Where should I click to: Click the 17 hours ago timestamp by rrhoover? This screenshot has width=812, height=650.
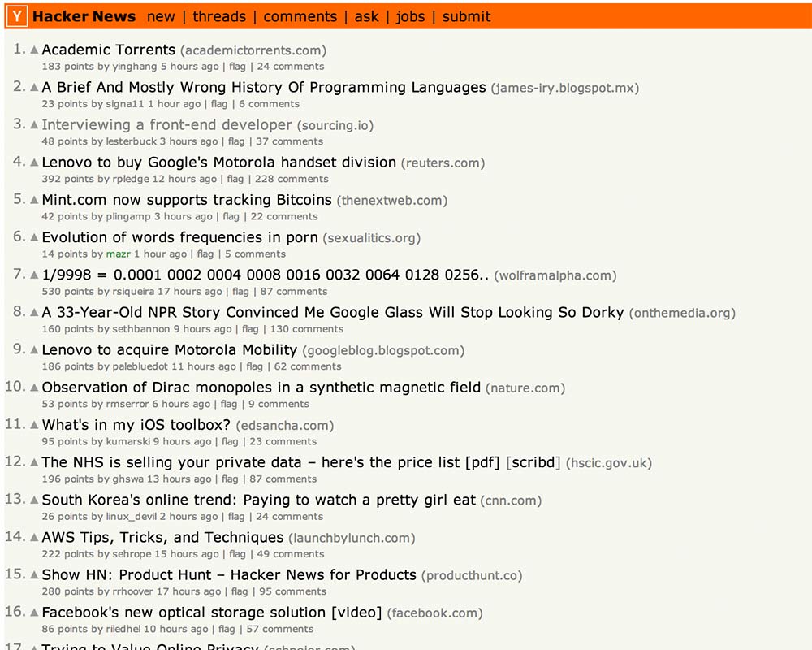(x=189, y=591)
